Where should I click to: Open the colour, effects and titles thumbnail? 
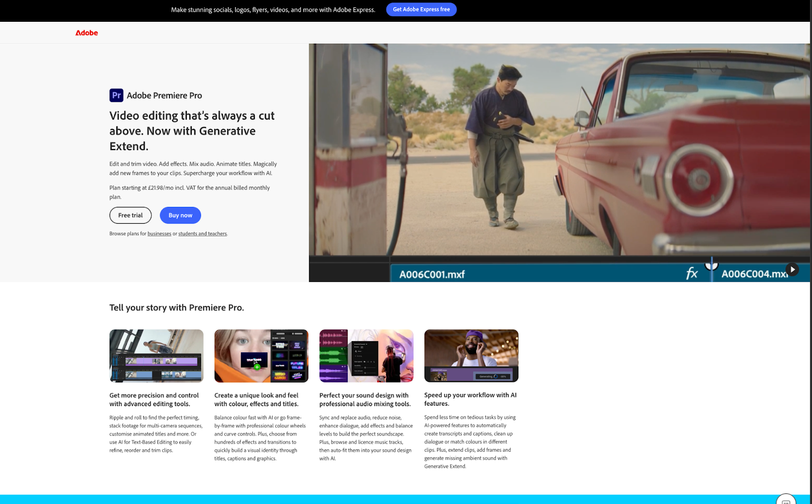(x=261, y=356)
